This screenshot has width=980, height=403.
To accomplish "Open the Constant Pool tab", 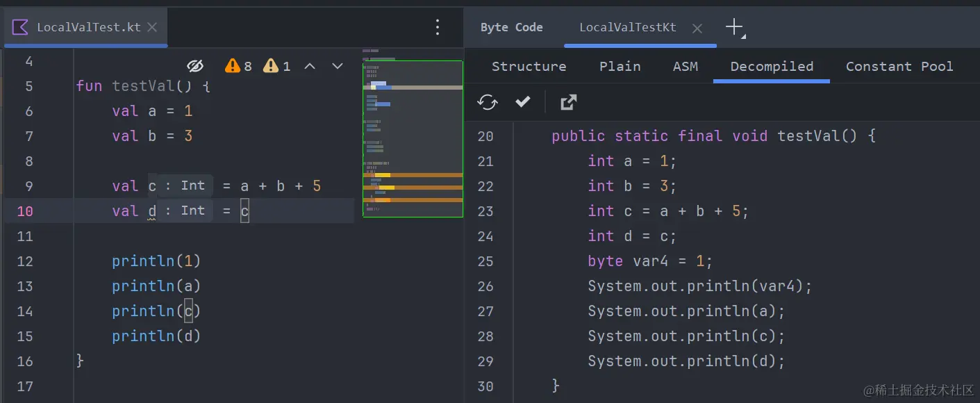I will (899, 67).
